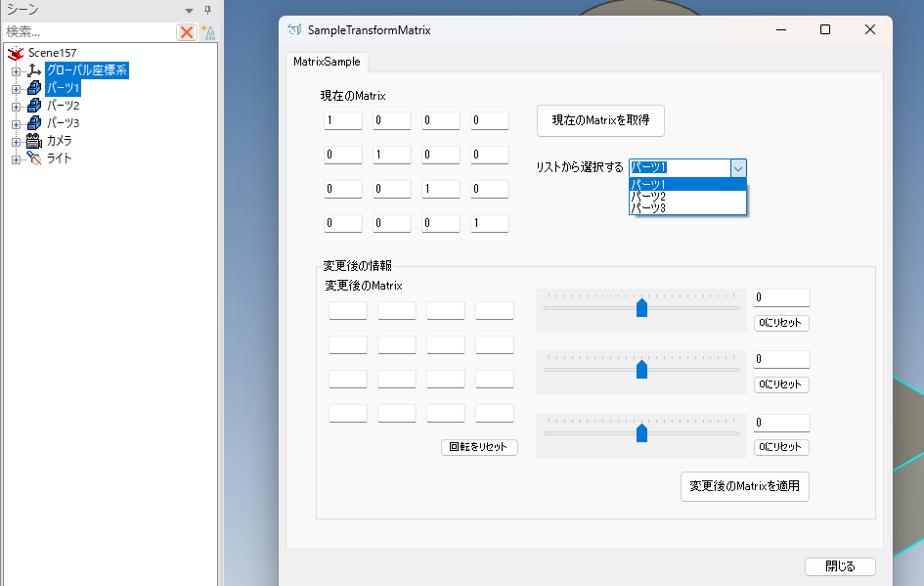Viewport: 924px width, 586px height.
Task: Expand the ライト tree node
Action: click(x=16, y=158)
